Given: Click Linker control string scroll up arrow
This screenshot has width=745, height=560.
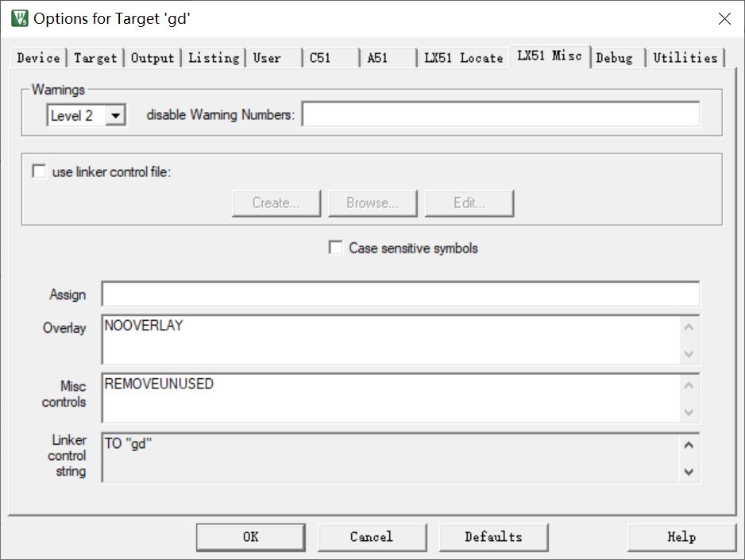Looking at the screenshot, I should pyautogui.click(x=689, y=445).
